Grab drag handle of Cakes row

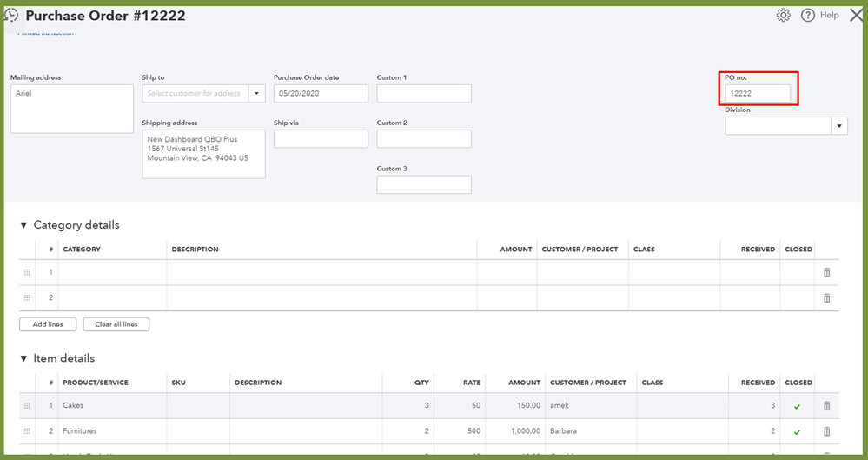(27, 405)
